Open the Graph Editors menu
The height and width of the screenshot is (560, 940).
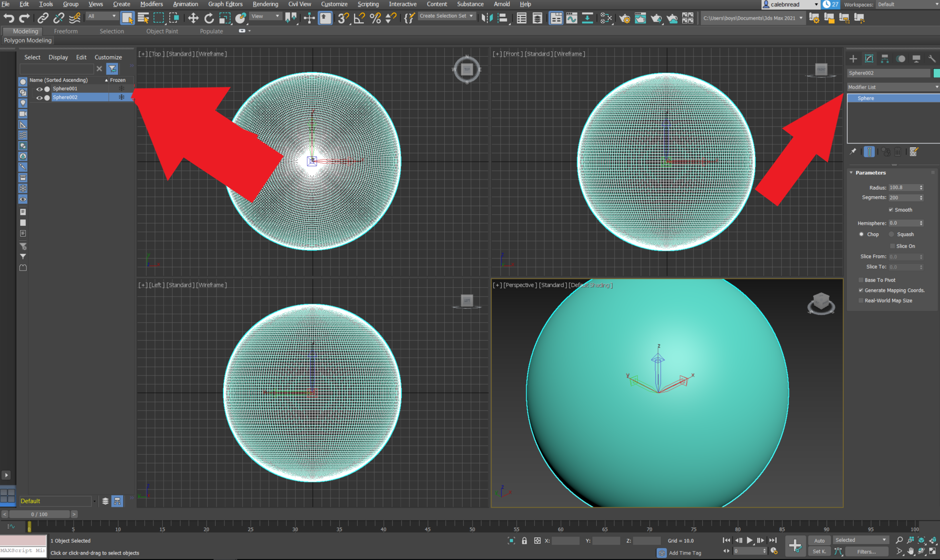225,4
